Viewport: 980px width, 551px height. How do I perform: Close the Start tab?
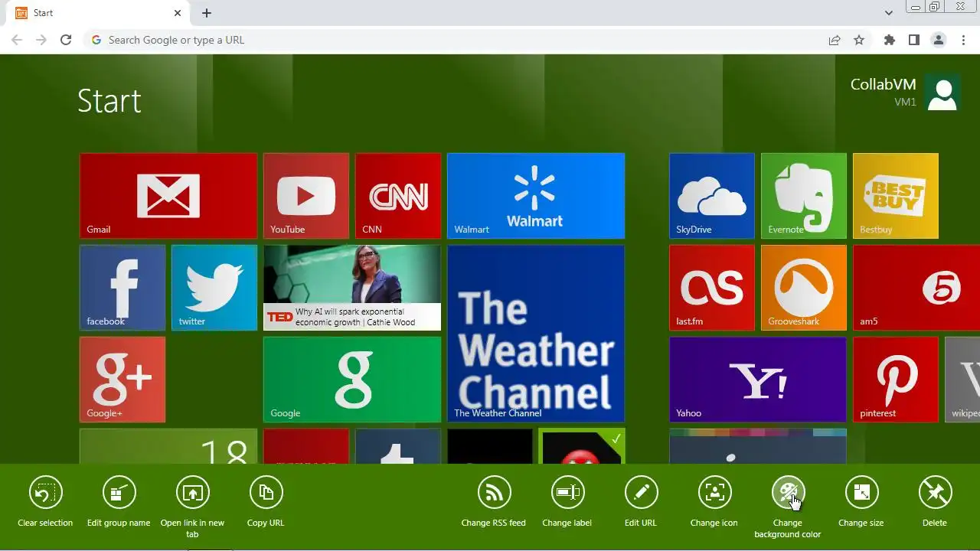(x=178, y=13)
